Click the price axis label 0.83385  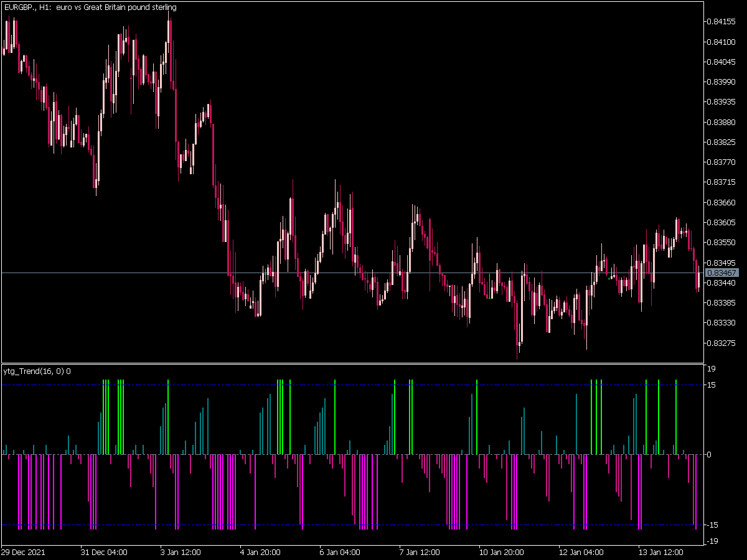721,302
